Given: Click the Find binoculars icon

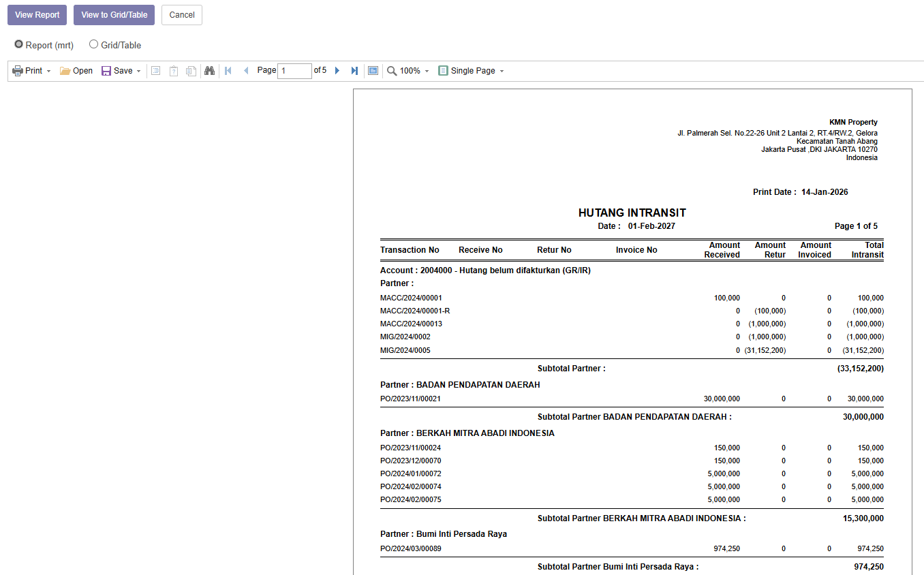Looking at the screenshot, I should coord(210,71).
